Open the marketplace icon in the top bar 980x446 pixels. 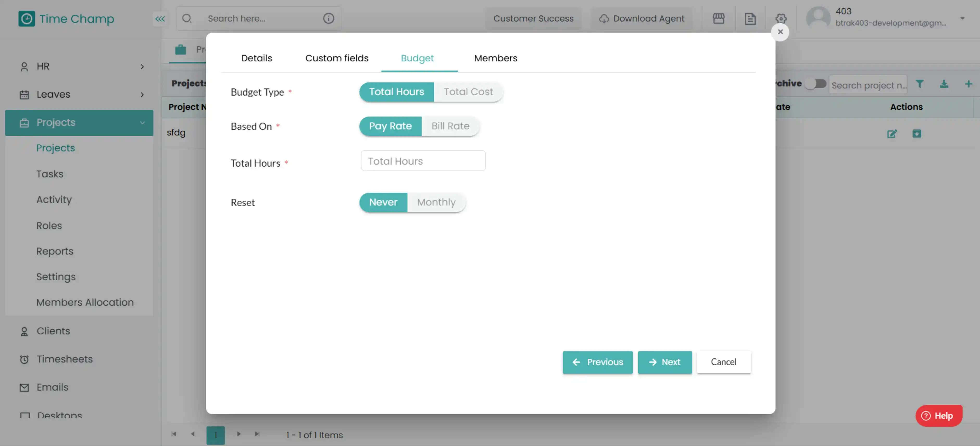719,18
